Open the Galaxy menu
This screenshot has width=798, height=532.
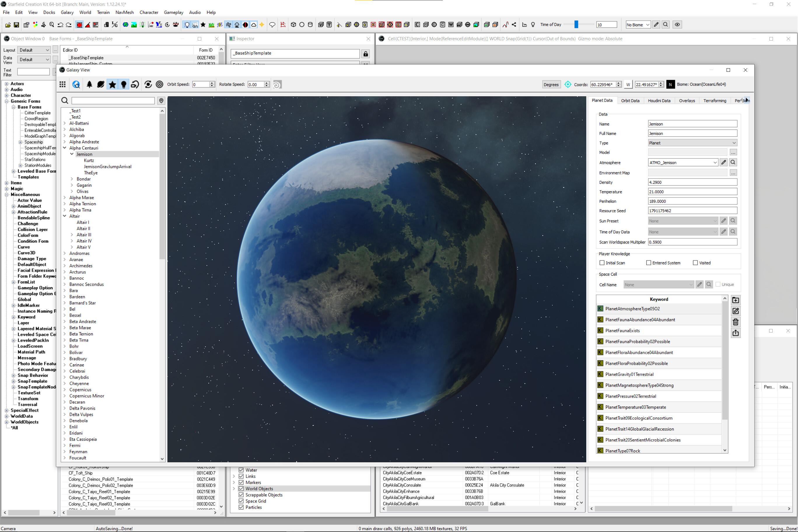click(x=67, y=12)
